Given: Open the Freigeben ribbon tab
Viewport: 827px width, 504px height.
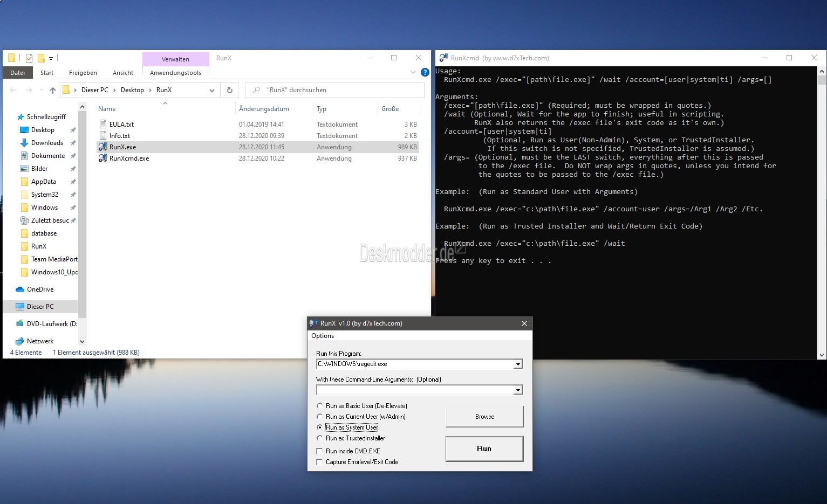Looking at the screenshot, I should coord(83,73).
